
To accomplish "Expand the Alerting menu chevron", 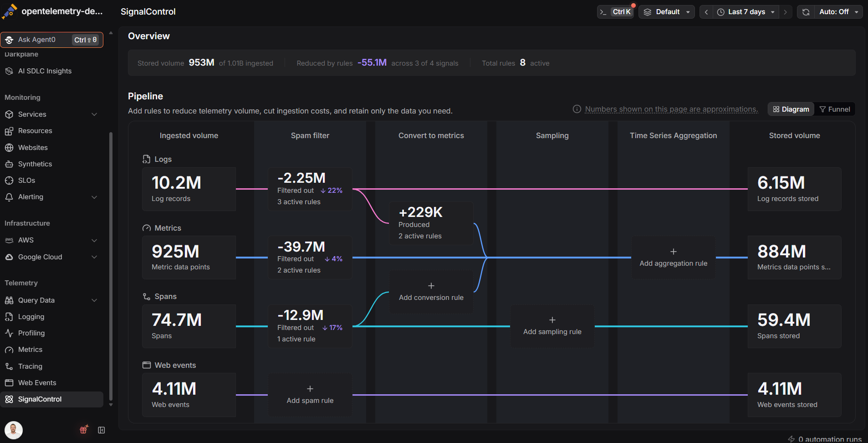I will [x=94, y=197].
